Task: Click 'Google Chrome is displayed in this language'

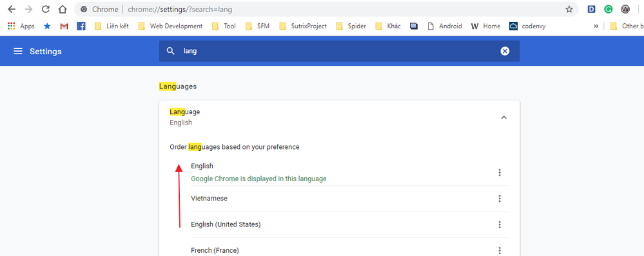Action: [x=259, y=179]
